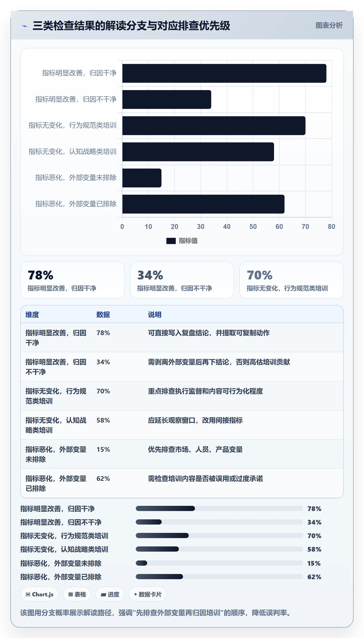Click the table cell 重点排查执行监督和内容可行为化程度
This screenshot has height=638, width=364.
[x=205, y=391]
